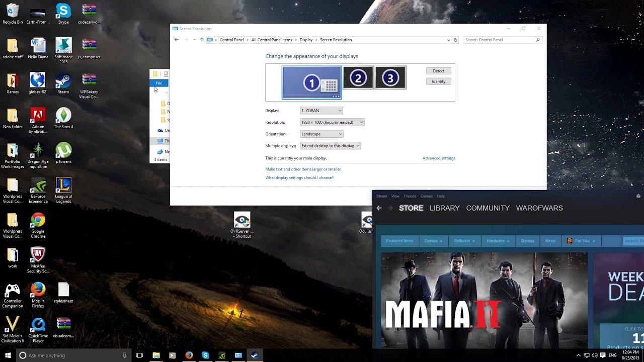644x362 pixels.
Task: Open the Action Center notification icon
Action: coord(603,355)
